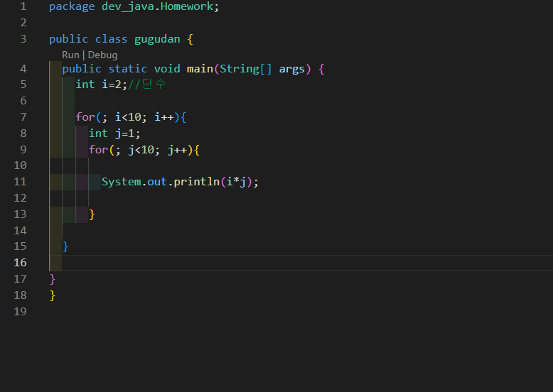Click the package name dev_java
Viewport: 553px width, 392px height.
pos(128,6)
